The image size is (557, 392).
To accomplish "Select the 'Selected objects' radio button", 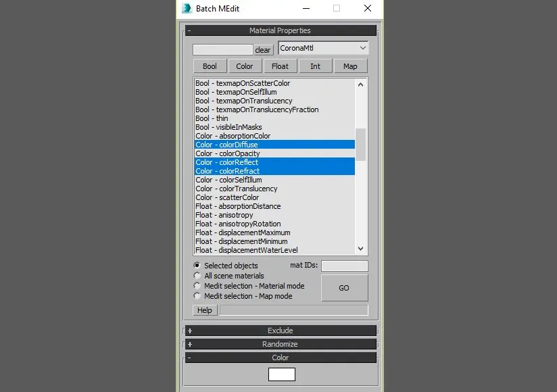I will (197, 266).
